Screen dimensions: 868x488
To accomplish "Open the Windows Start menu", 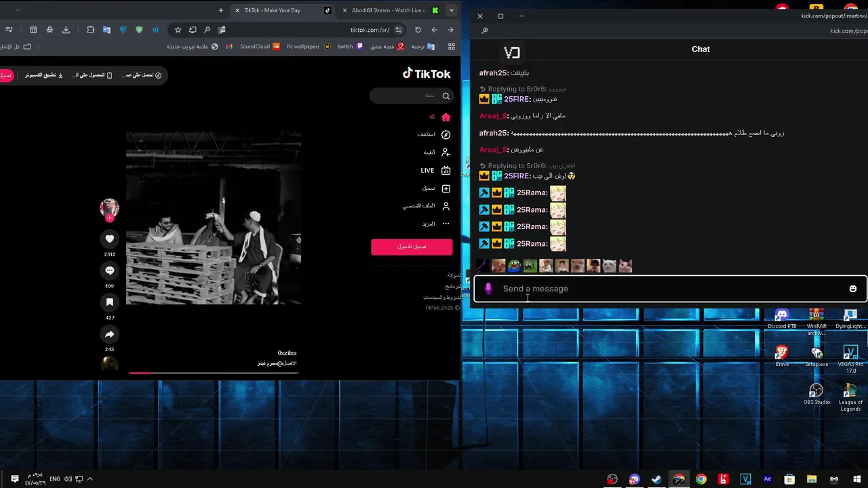I will pos(856,479).
